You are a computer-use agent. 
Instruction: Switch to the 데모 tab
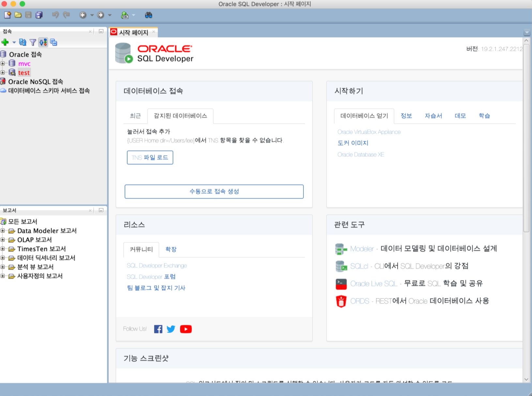coord(461,116)
